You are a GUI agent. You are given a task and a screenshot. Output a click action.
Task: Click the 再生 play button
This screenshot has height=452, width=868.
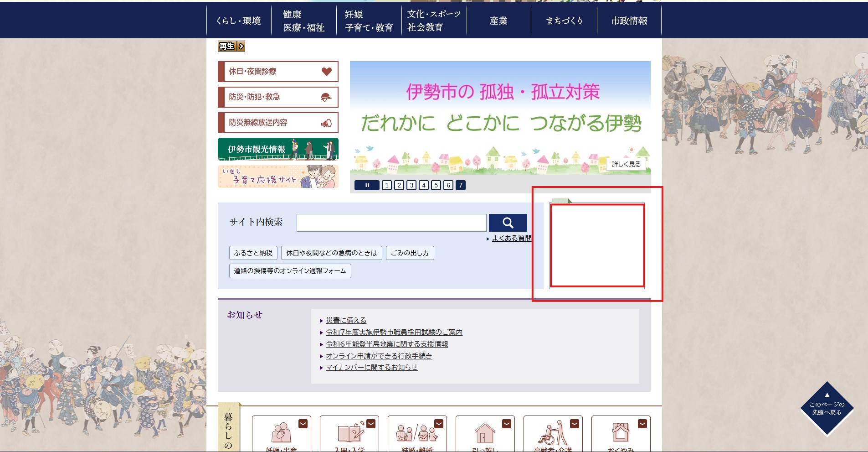click(231, 46)
